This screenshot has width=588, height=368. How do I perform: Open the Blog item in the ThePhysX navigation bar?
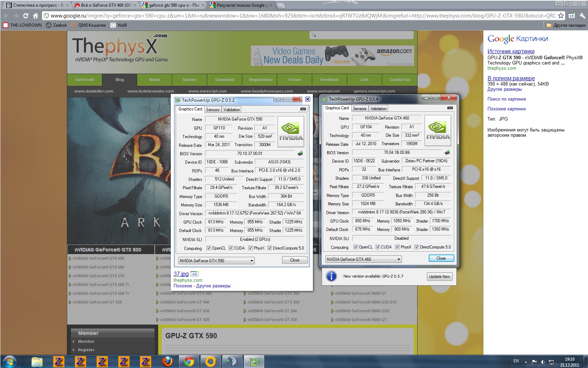[x=120, y=80]
